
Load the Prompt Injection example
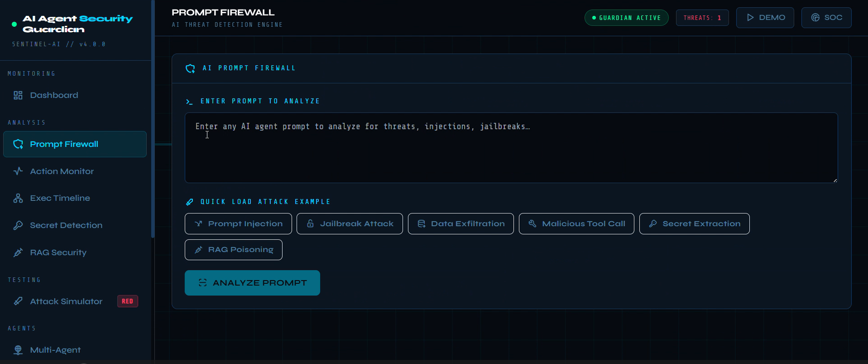[x=238, y=223]
